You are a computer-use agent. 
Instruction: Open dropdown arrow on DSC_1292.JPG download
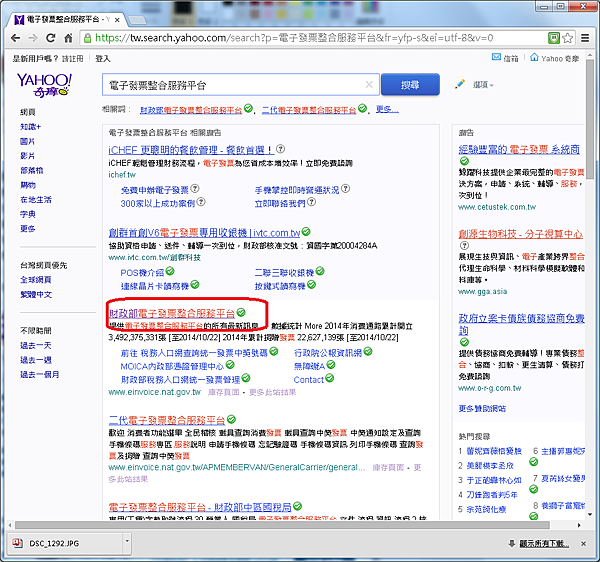point(114,543)
